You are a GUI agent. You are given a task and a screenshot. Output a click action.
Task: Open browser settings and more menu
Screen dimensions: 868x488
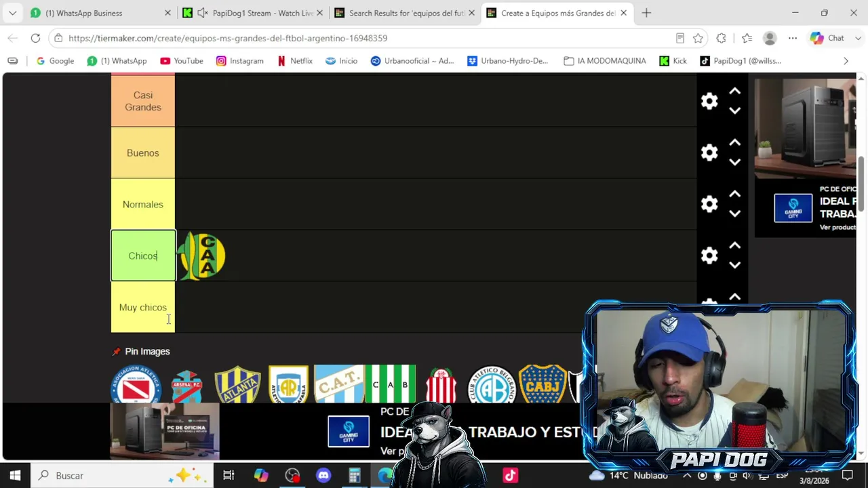click(793, 38)
